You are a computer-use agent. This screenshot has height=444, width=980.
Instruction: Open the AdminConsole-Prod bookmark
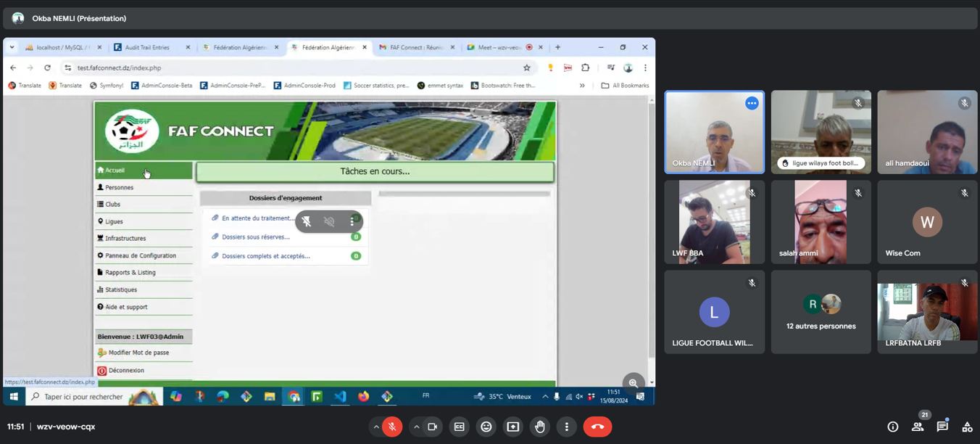[x=304, y=86]
